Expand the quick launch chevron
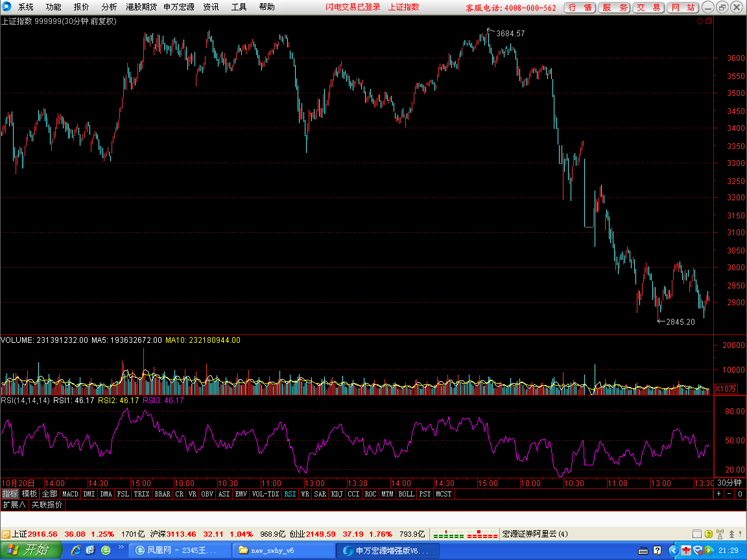 click(x=121, y=547)
